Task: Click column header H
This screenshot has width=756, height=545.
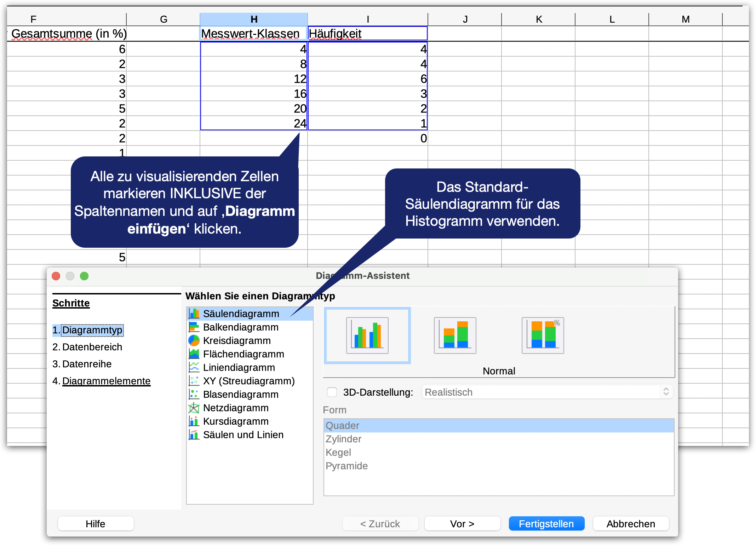Action: [x=254, y=19]
